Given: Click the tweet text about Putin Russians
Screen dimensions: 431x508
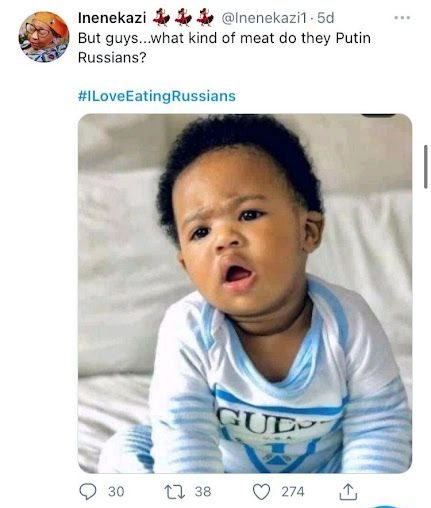Looking at the screenshot, I should 224,48.
